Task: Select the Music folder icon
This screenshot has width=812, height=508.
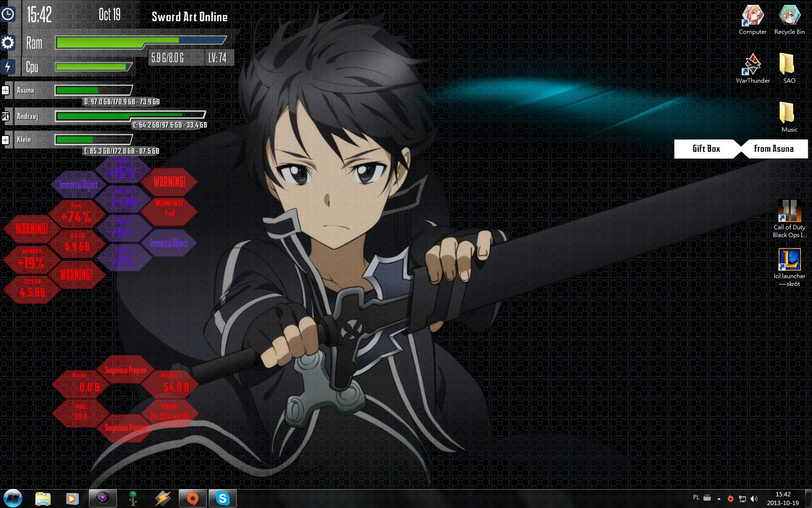Action: point(789,118)
